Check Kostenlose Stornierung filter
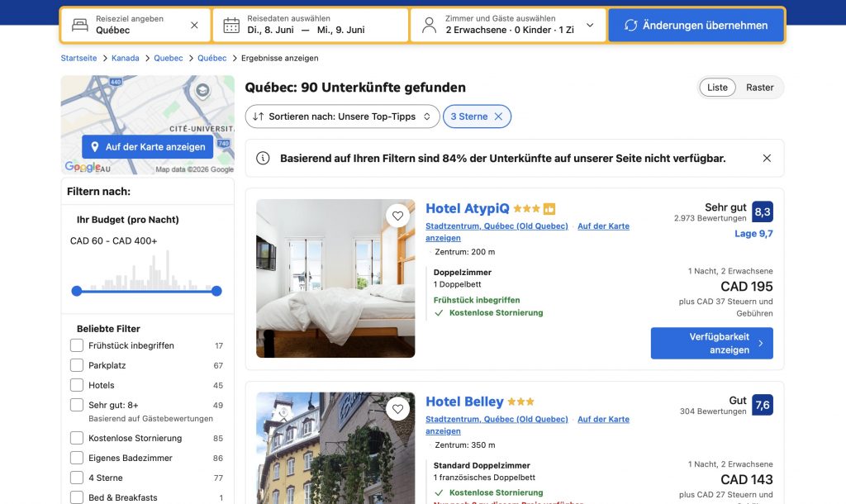 click(x=77, y=438)
